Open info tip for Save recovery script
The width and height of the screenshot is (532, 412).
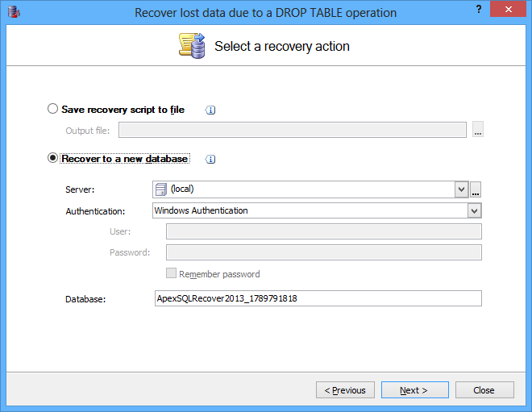(210, 110)
